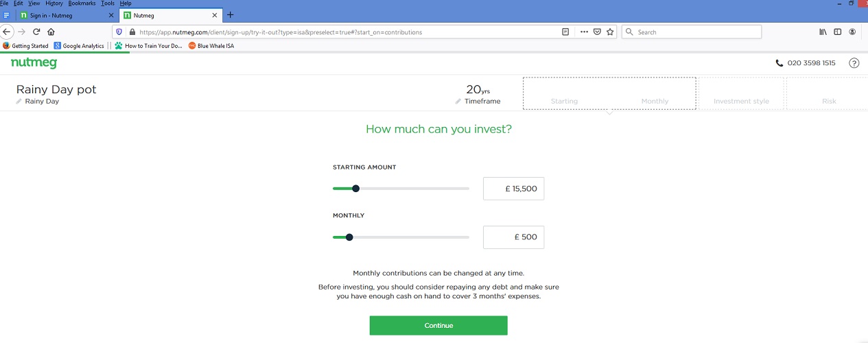Click the help question mark icon
This screenshot has height=343, width=868.
pyautogui.click(x=854, y=63)
